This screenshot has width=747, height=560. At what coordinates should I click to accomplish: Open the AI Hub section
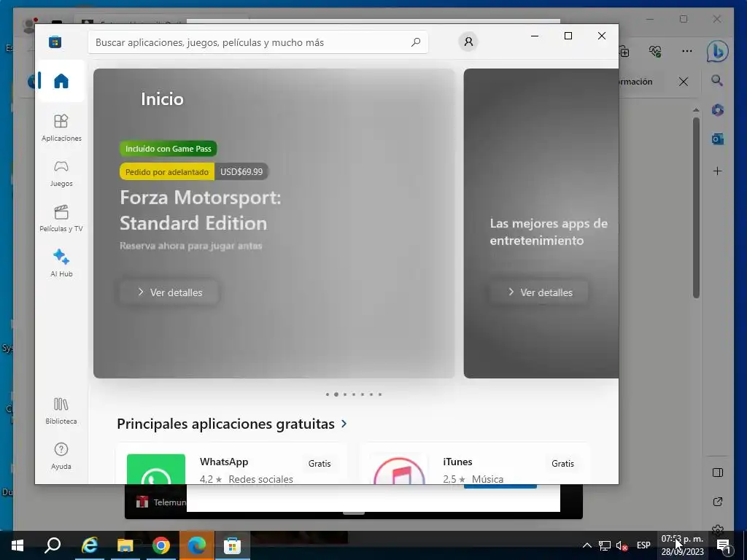pyautogui.click(x=61, y=263)
